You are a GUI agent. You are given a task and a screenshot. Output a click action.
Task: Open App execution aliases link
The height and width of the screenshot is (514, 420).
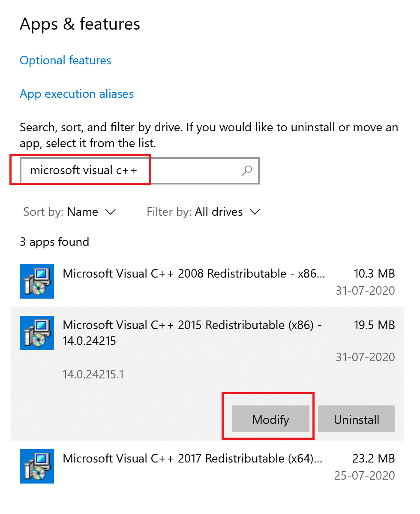click(x=77, y=94)
